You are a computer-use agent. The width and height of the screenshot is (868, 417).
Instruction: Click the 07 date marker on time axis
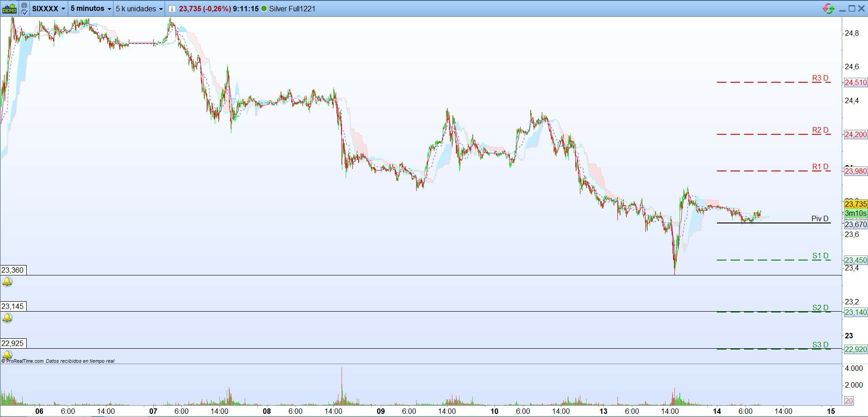coord(153,411)
